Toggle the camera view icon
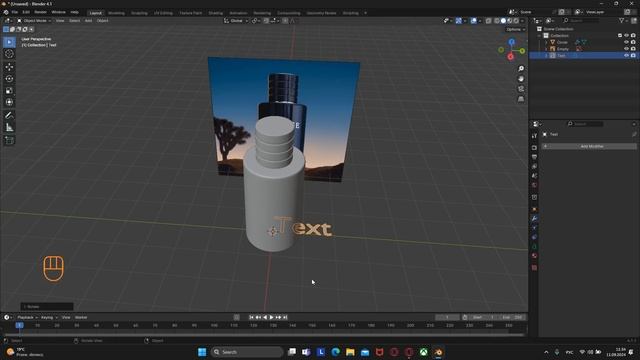The height and width of the screenshot is (360, 640). tap(521, 89)
